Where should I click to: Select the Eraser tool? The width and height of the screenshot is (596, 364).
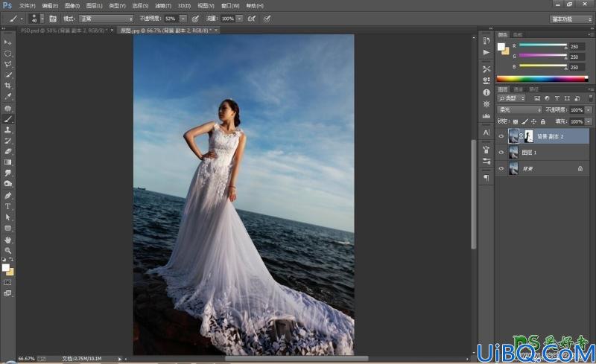tap(7, 151)
